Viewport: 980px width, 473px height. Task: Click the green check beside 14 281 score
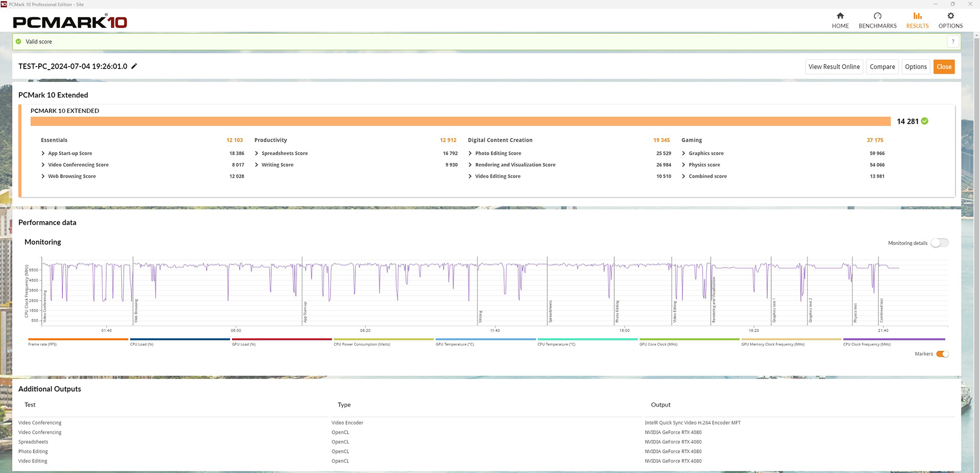tap(925, 121)
